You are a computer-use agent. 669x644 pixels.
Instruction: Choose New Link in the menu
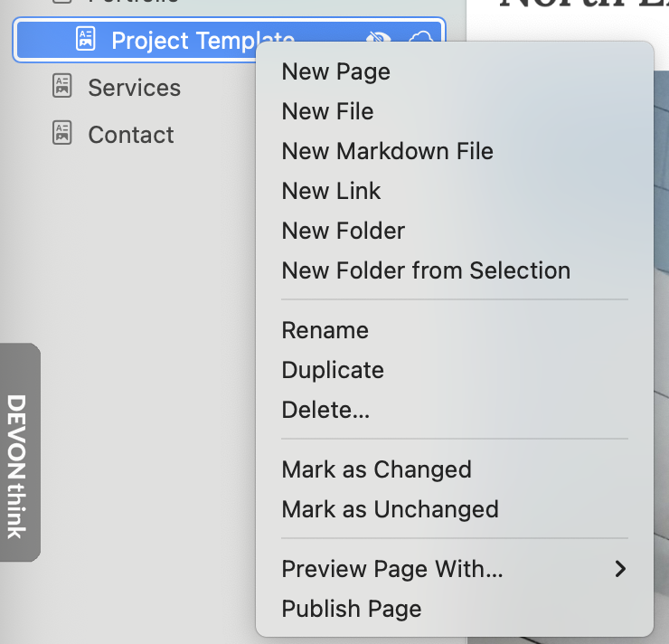pos(331,191)
